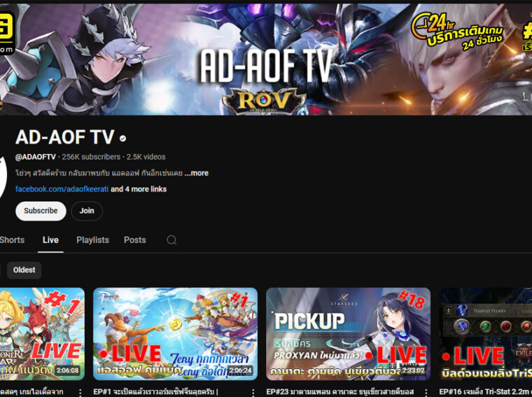Screen dimensions: 532x397
Task: Click the channel search magnifier icon
Action: point(171,240)
